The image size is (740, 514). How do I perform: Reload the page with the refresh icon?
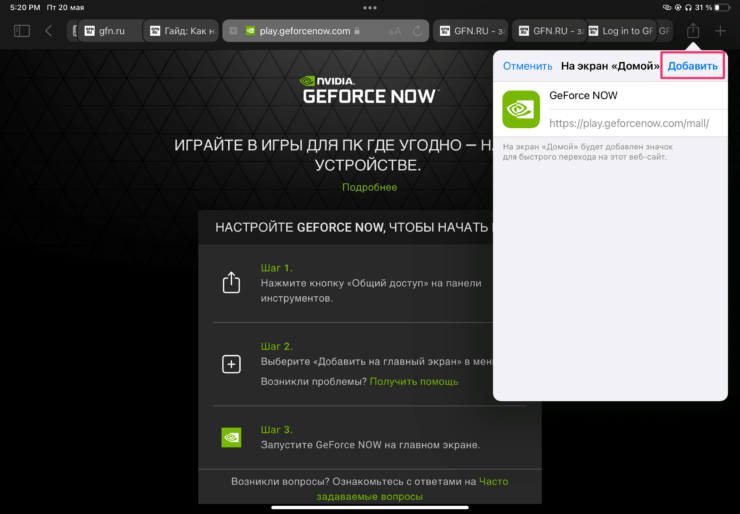[417, 31]
